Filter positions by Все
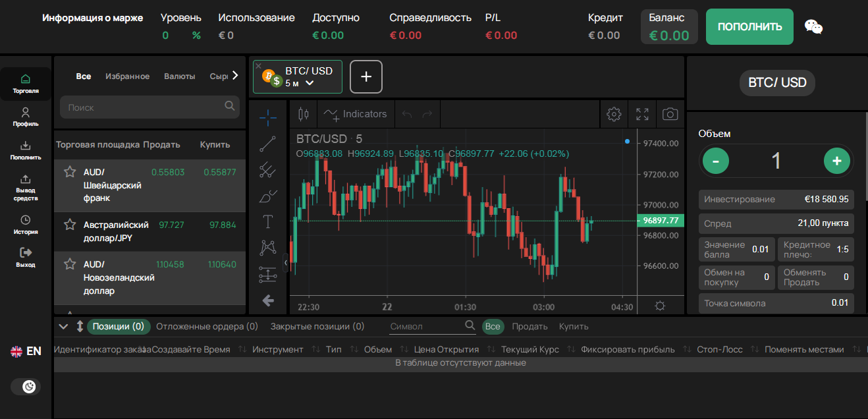This screenshot has width=868, height=419. [493, 326]
